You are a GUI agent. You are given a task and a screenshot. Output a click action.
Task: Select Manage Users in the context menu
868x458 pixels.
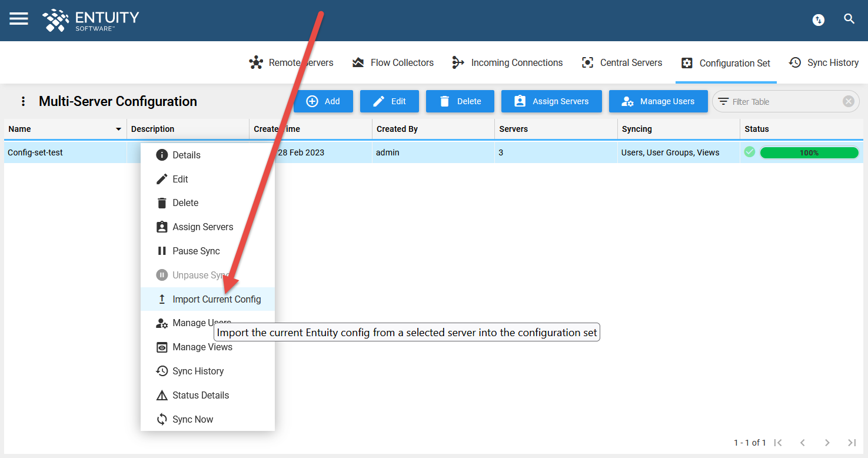pyautogui.click(x=208, y=323)
